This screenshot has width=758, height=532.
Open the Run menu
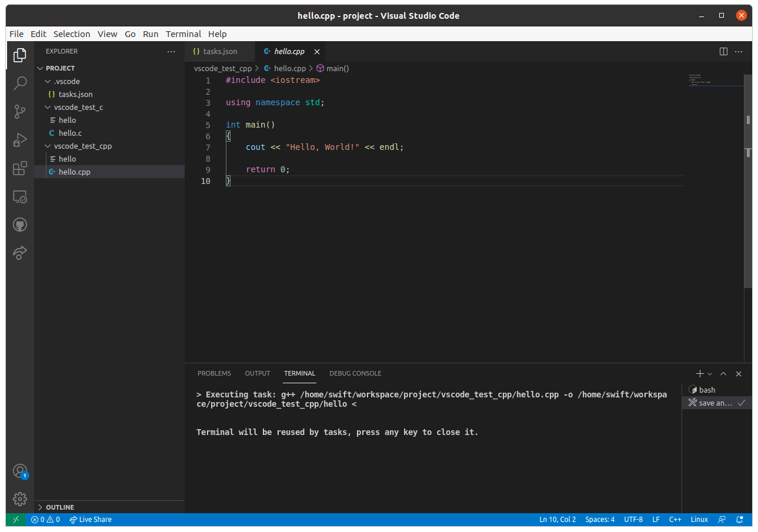click(151, 34)
